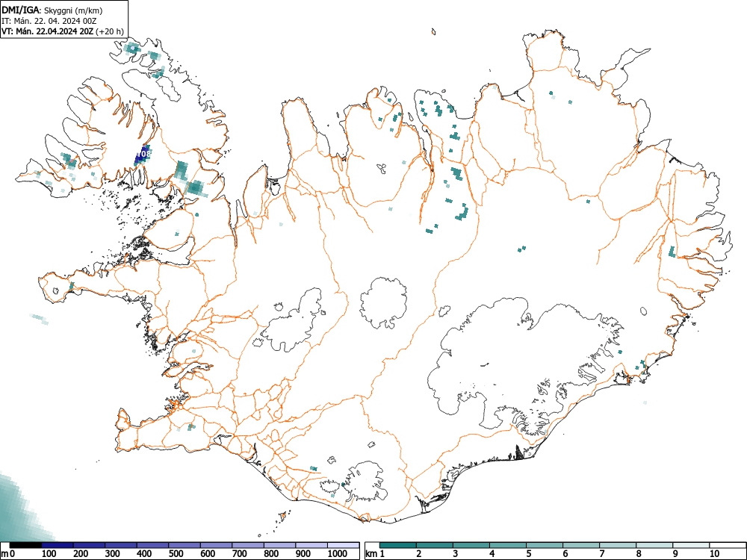
Task: Click the 'VT: Mán. 22.04.2024 20Z (+20 h)' line
Action: 63,31
